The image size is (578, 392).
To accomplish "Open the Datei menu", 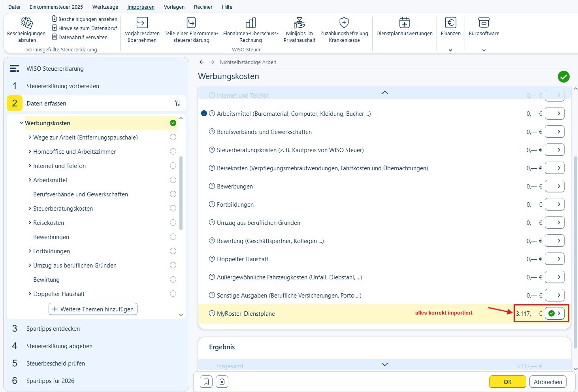I will click(14, 7).
